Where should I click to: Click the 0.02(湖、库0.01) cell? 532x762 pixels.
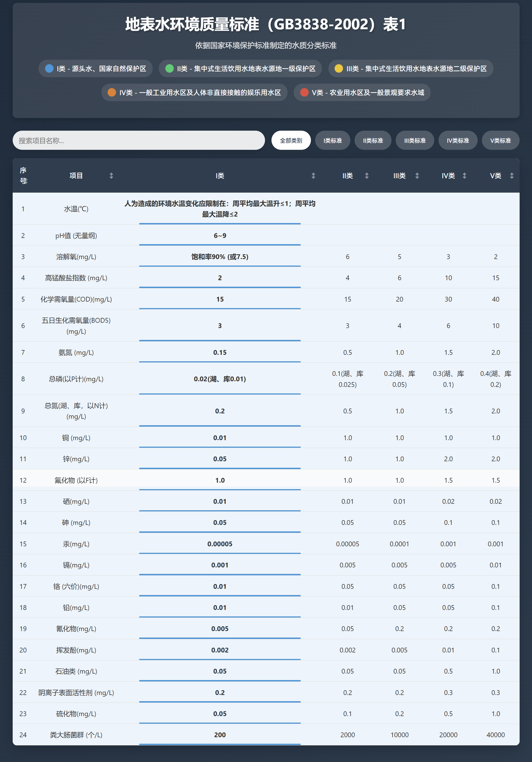pyautogui.click(x=220, y=379)
